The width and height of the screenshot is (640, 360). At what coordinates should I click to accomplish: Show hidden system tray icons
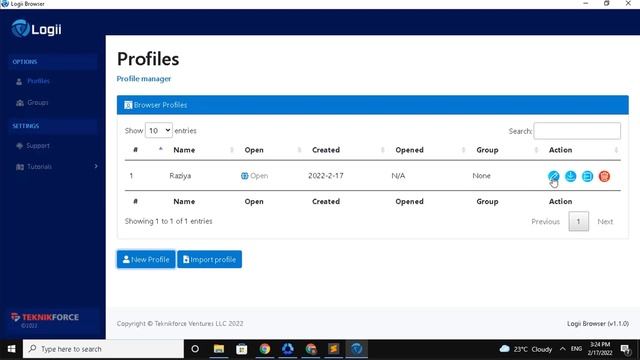562,349
